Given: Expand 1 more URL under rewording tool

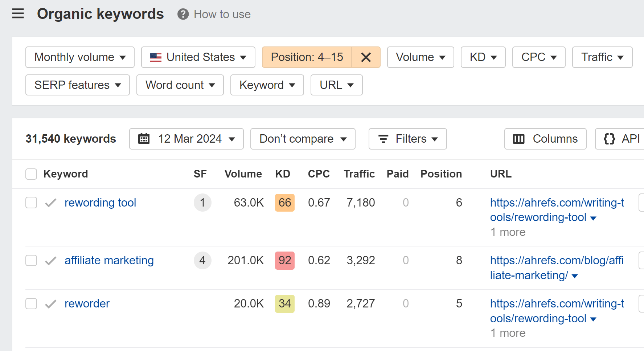Looking at the screenshot, I should click(x=508, y=232).
